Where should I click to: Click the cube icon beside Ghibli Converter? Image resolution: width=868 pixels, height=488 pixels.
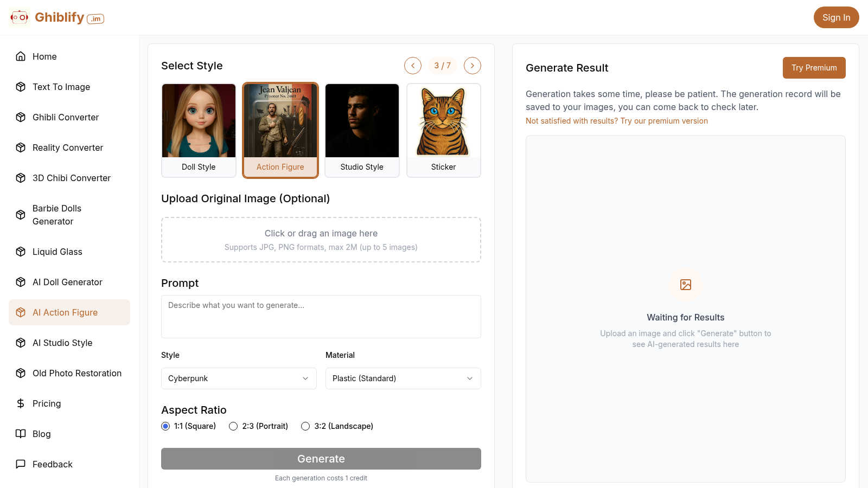click(x=21, y=117)
